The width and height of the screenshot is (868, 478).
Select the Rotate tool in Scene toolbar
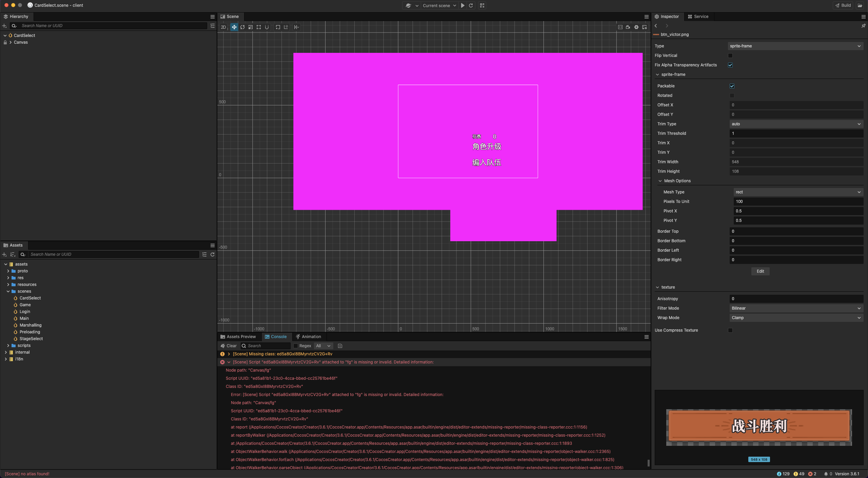click(242, 27)
